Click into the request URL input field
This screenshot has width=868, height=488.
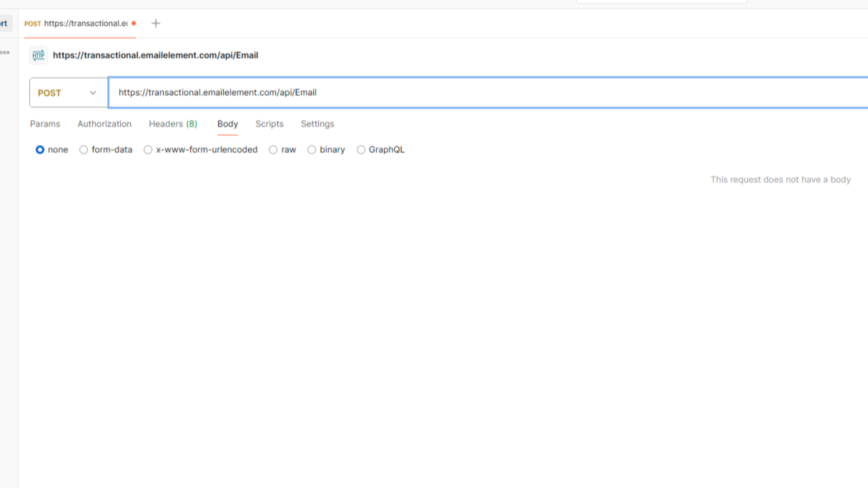pos(488,93)
